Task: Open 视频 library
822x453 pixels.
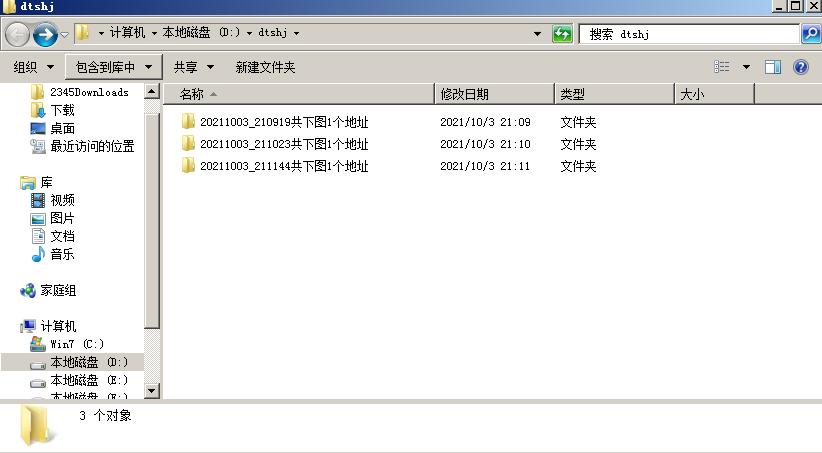Action: click(x=62, y=200)
